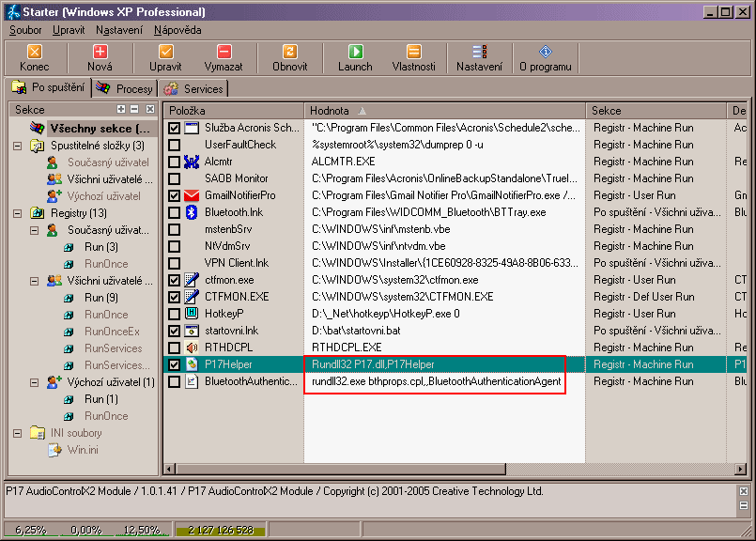Switch to the Po spuštění tab

point(48,87)
